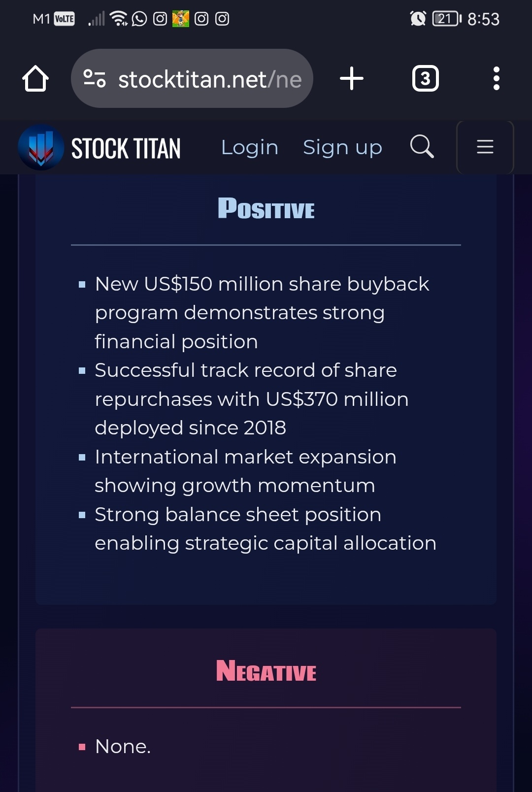Tap the stocktitan.net URL field

tap(192, 78)
